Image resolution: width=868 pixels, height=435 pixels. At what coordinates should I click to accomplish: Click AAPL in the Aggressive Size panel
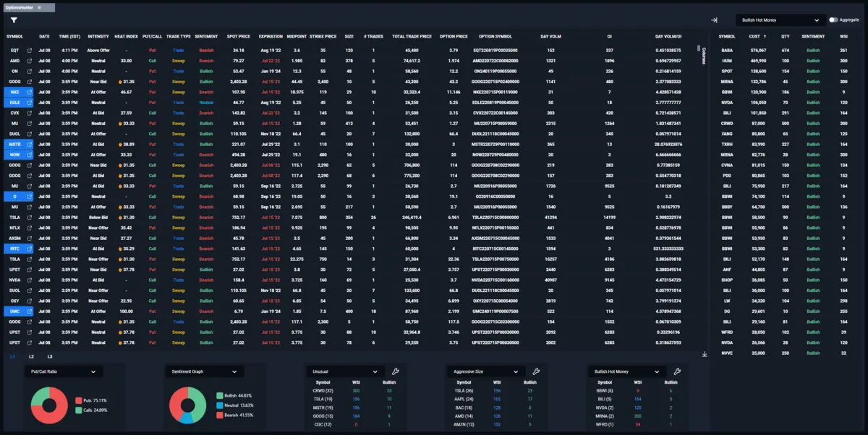(463, 397)
